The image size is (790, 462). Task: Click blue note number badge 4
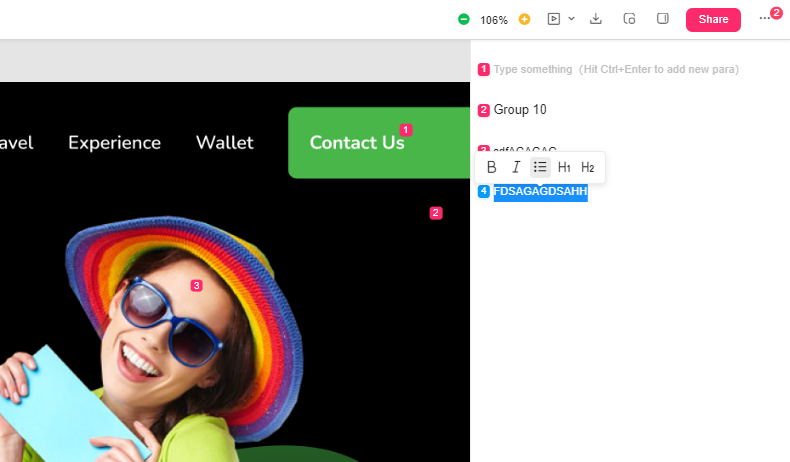coord(484,191)
